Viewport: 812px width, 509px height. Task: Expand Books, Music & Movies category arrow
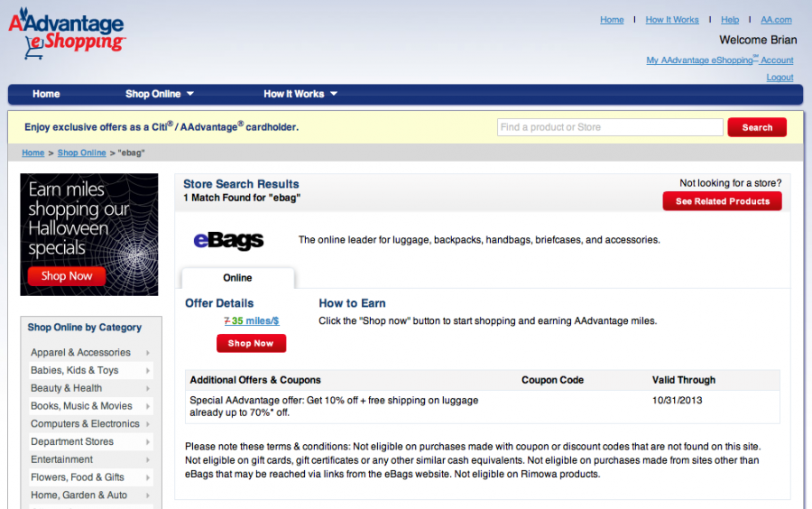pyautogui.click(x=148, y=406)
